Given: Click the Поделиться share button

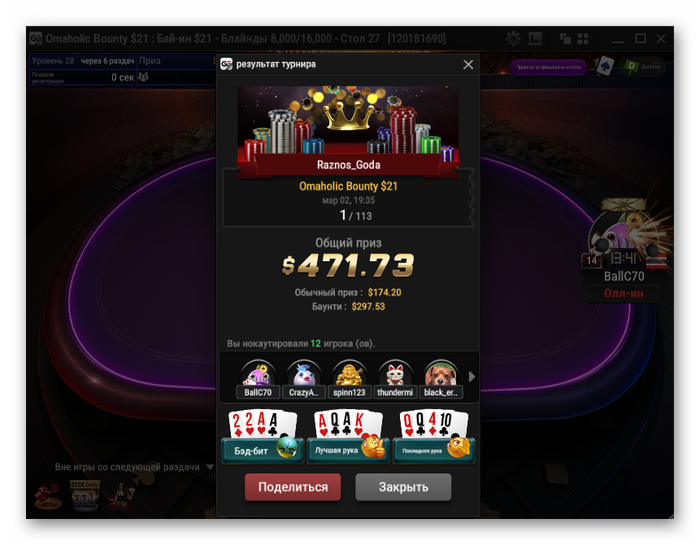Looking at the screenshot, I should click(x=293, y=487).
